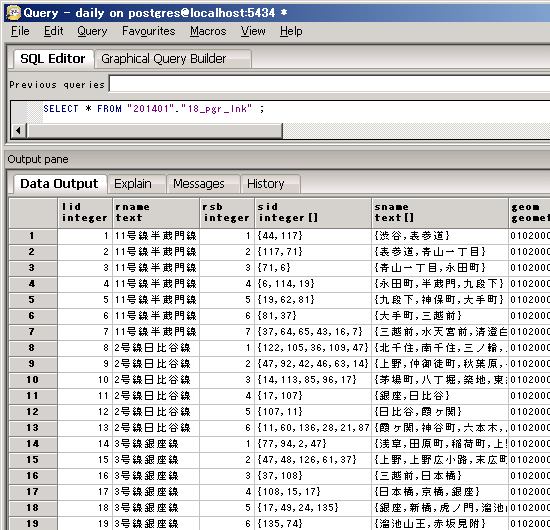Click in the SQL query text area
The height and width of the screenshot is (530, 550).
tap(295, 112)
